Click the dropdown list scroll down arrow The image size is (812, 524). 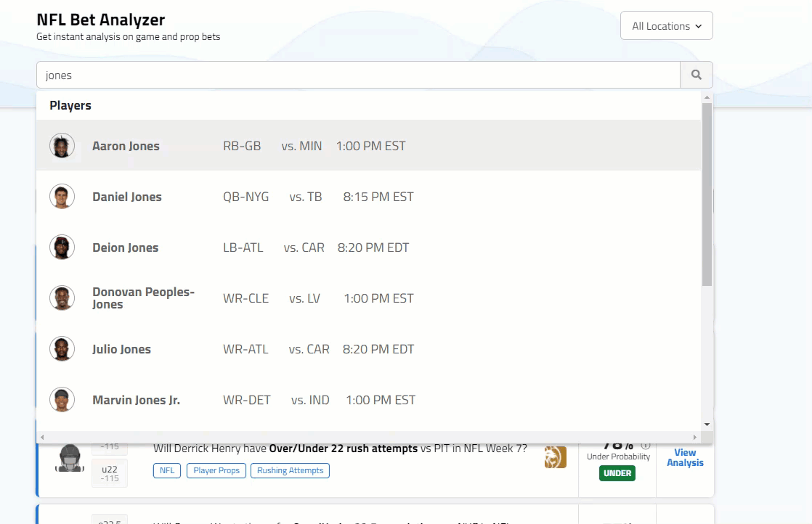point(707,425)
